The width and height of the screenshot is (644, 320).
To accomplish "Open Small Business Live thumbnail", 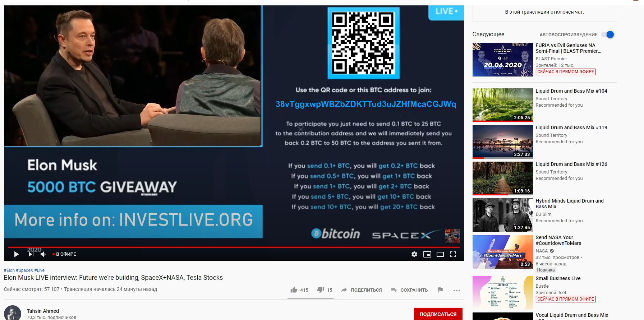I will point(503,293).
